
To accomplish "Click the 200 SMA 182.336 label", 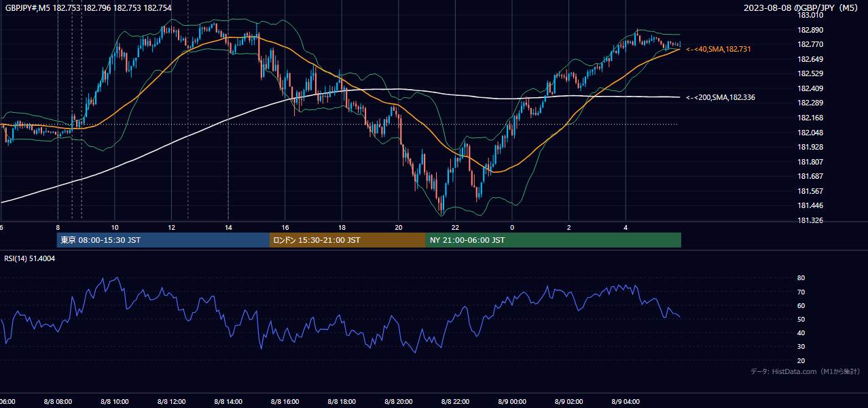I will click(721, 97).
